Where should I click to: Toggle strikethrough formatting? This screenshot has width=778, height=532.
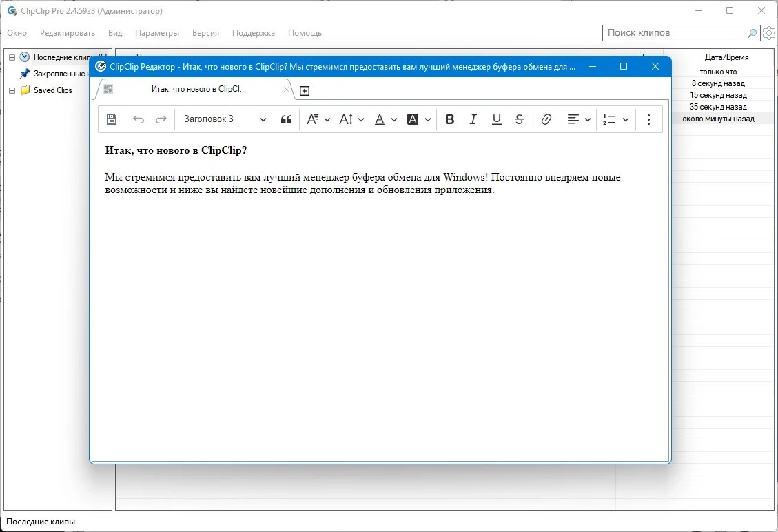[x=519, y=119]
